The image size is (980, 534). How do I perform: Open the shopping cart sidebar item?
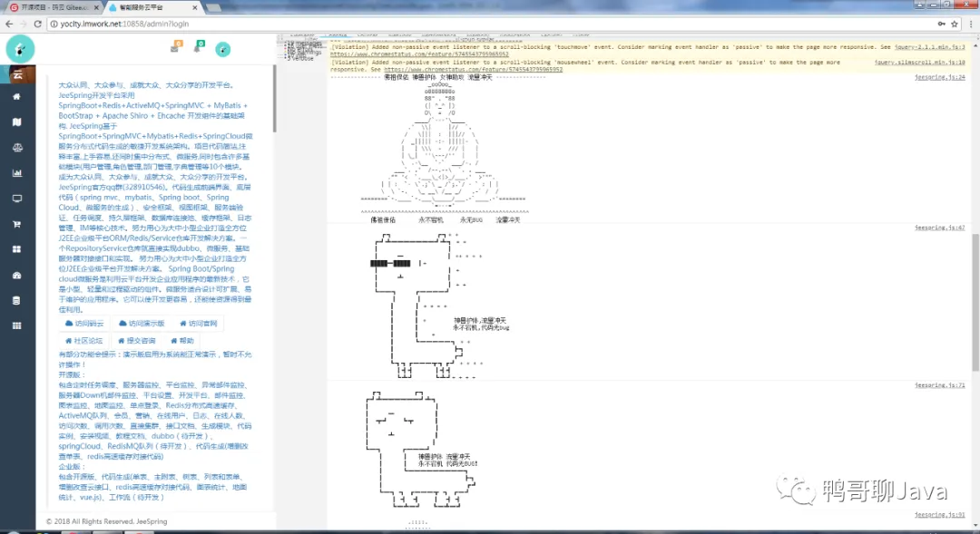[17, 224]
